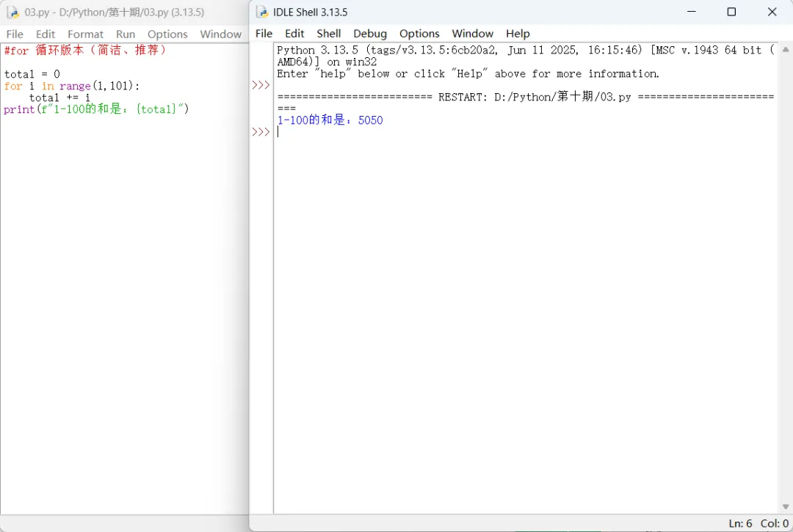
Task: Click the comment line '#for 循环版本' in the editor
Action: point(85,50)
